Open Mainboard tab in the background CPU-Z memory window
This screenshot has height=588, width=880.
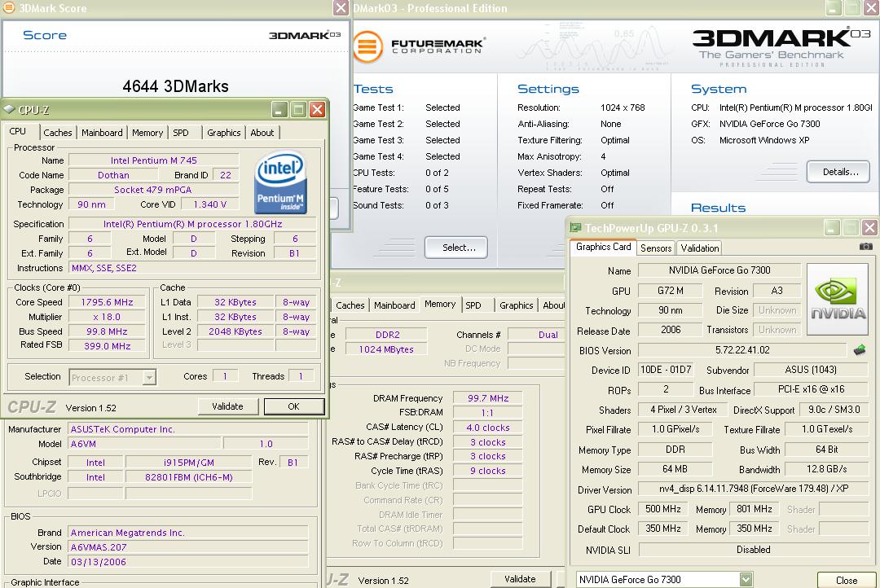tap(394, 305)
